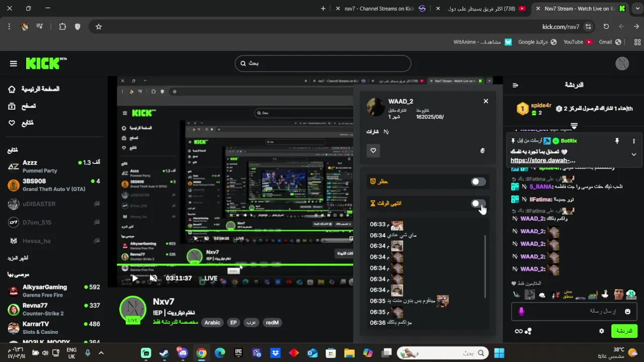The width and height of the screenshot is (644, 362).
Task: Open uDISASTER offline channel
Action: coord(54,204)
